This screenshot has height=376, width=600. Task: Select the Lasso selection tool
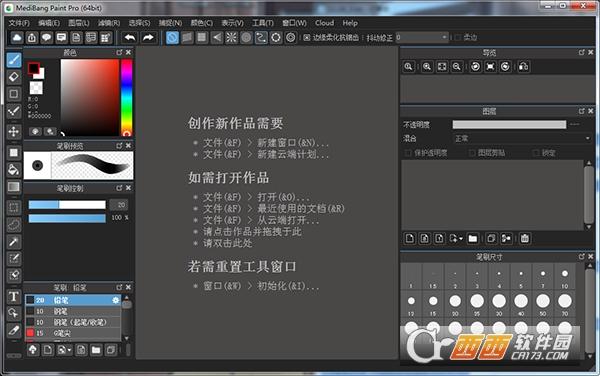pyautogui.click(x=14, y=225)
